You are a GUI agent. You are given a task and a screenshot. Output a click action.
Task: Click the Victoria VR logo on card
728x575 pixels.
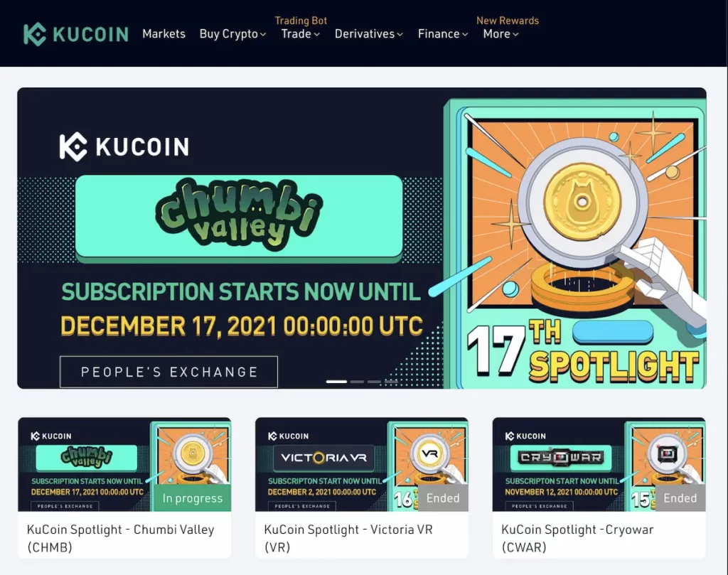click(x=323, y=458)
